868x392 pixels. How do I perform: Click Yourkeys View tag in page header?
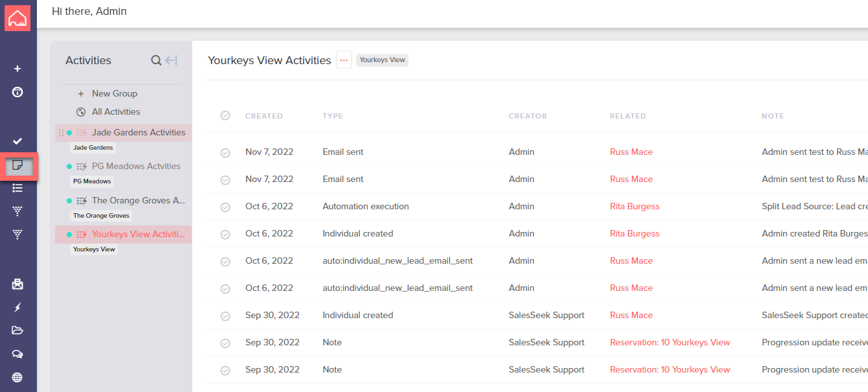click(382, 60)
